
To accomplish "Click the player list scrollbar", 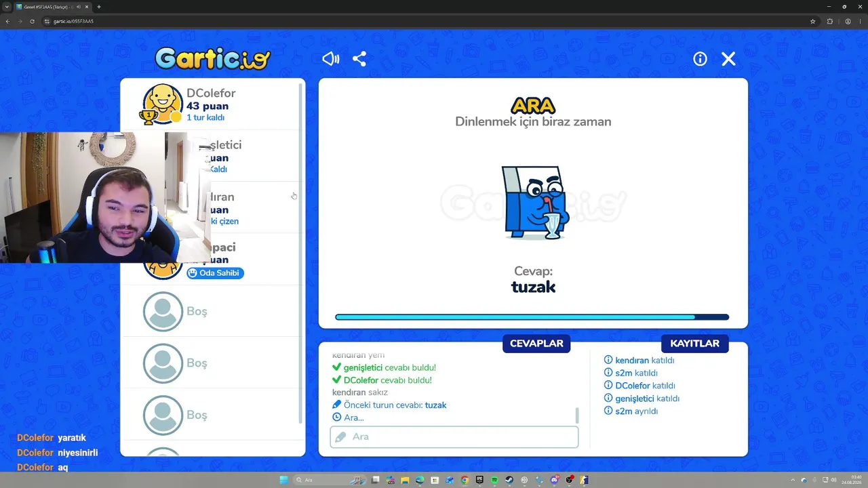I will coord(301,254).
